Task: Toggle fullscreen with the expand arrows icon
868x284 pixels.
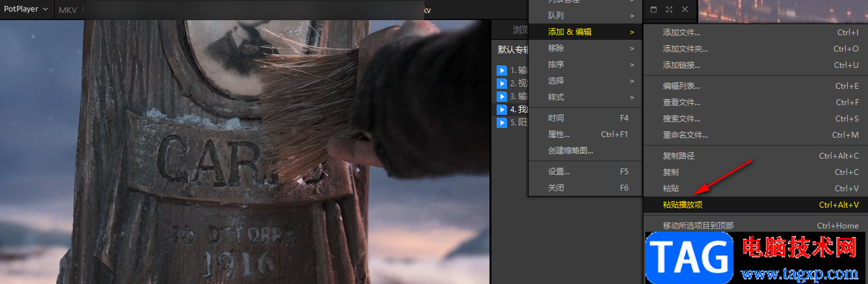Action: [x=670, y=9]
